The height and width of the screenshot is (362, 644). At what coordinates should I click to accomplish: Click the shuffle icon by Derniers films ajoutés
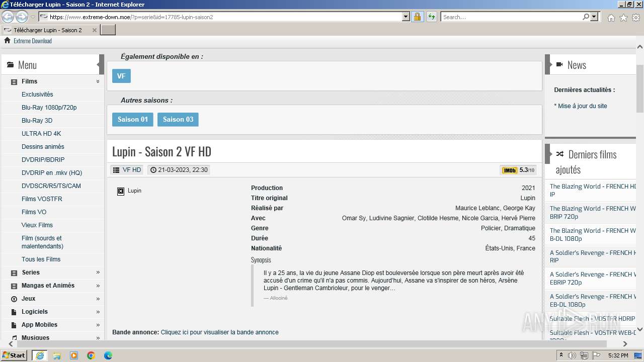[559, 154]
